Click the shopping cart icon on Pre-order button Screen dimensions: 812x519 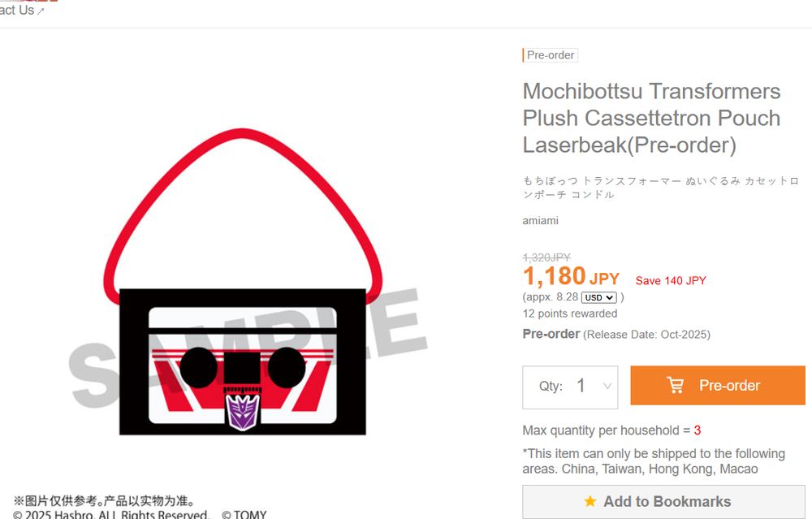pos(676,385)
